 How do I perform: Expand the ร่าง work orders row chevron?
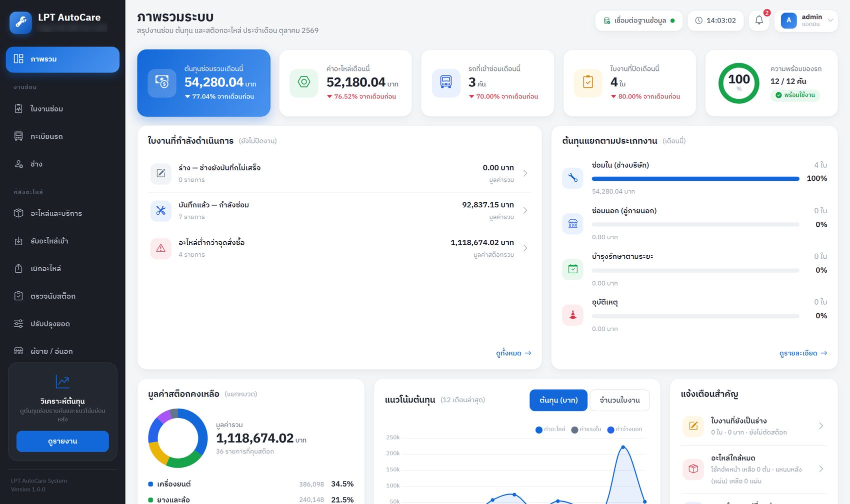[525, 173]
